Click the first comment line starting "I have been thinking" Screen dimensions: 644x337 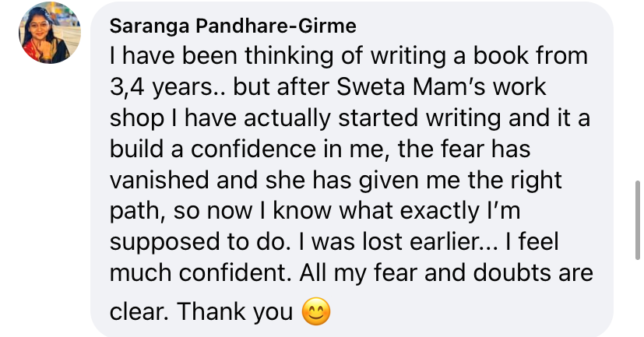coord(348,57)
